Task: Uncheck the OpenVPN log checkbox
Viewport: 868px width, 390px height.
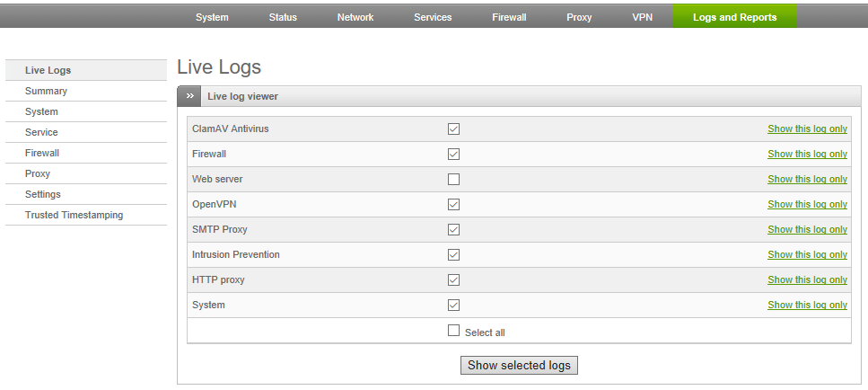Action: [453, 204]
